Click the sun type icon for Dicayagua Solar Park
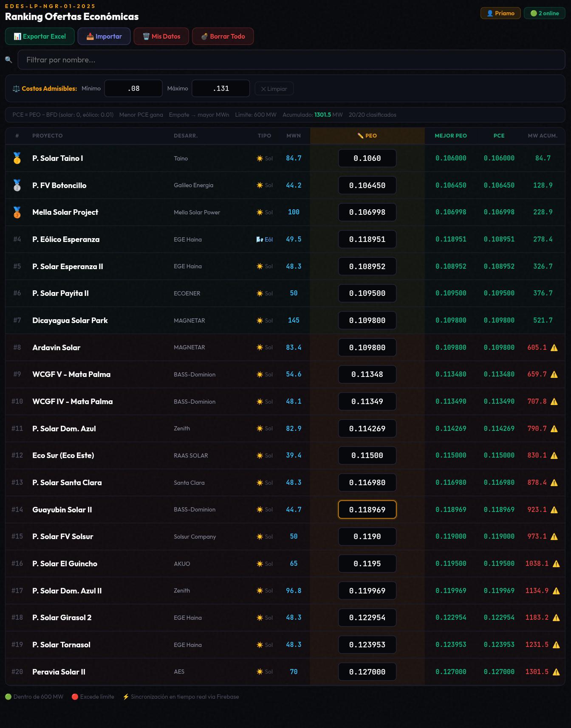Viewport: 571px width, 728px height. [260, 320]
